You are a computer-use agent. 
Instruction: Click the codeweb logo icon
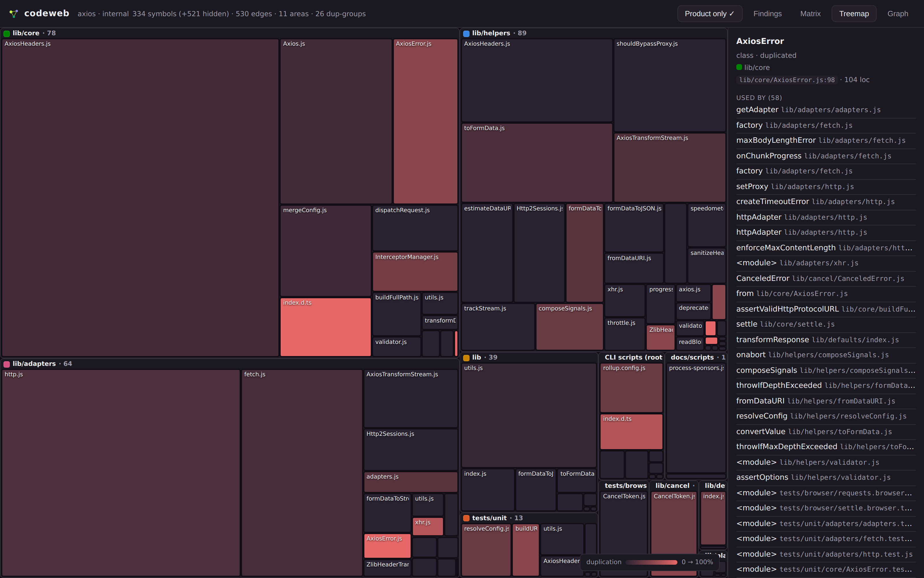[x=14, y=14]
